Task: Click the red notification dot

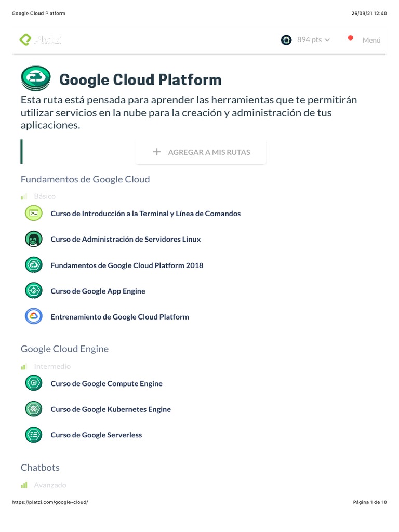Action: (351, 38)
